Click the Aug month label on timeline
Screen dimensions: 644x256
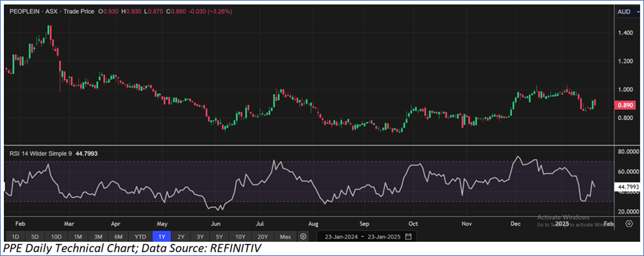[314, 224]
